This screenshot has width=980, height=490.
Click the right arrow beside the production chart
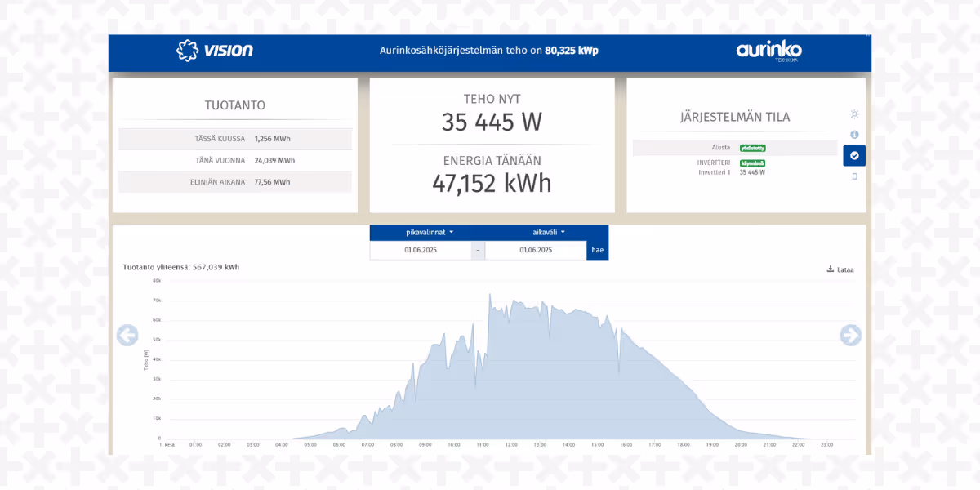[x=850, y=336]
